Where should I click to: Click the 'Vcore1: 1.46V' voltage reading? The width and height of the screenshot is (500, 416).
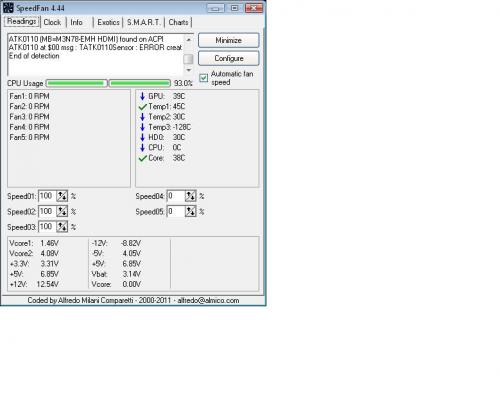click(x=34, y=243)
